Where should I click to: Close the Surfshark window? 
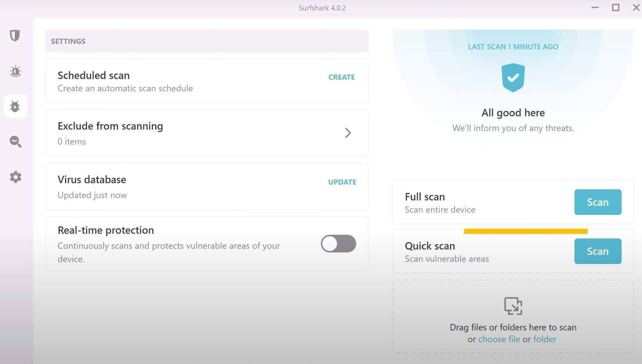[x=636, y=7]
